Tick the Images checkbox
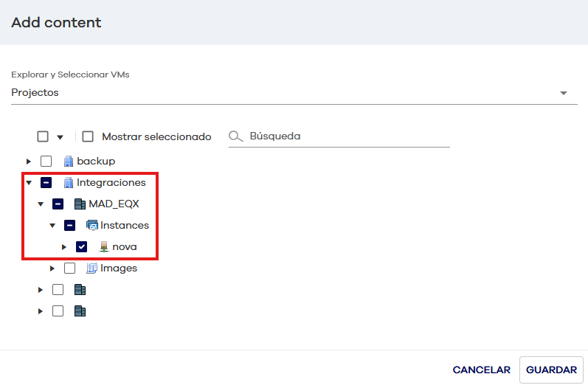The width and height of the screenshot is (588, 388). coord(69,269)
